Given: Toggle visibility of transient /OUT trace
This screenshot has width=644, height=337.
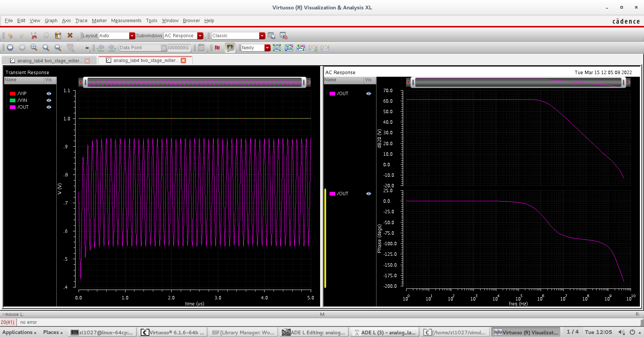Looking at the screenshot, I should click(x=49, y=107).
